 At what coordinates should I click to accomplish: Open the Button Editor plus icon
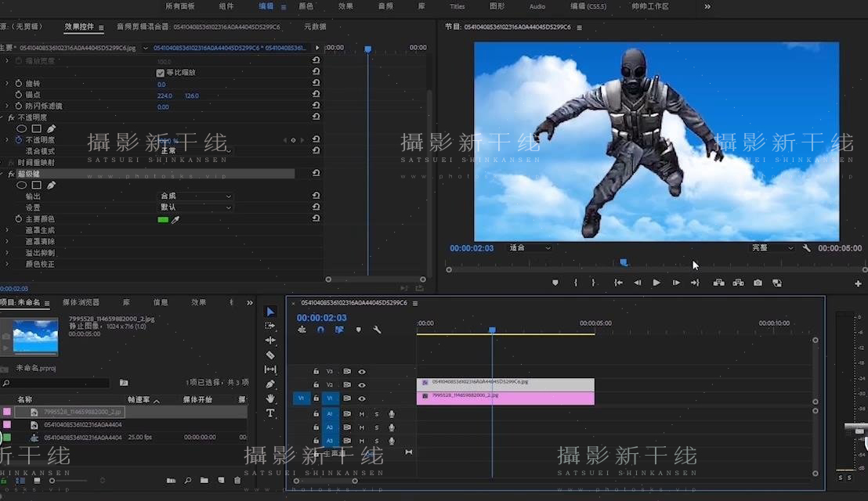[858, 283]
